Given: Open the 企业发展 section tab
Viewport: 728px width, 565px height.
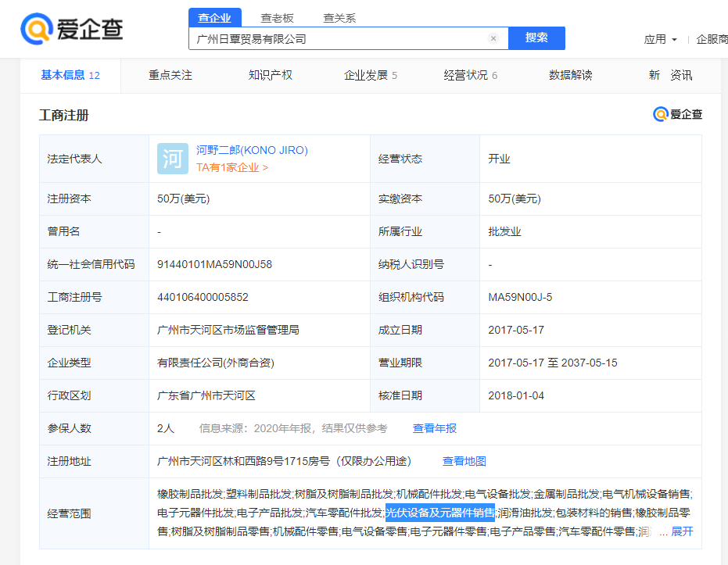Looking at the screenshot, I should [370, 75].
